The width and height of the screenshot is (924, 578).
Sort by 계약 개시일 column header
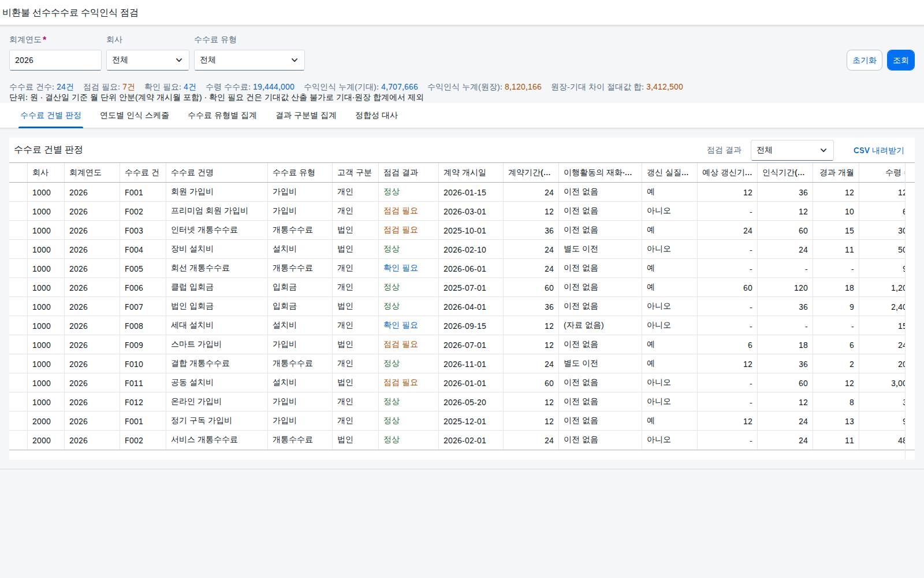pyautogui.click(x=471, y=173)
